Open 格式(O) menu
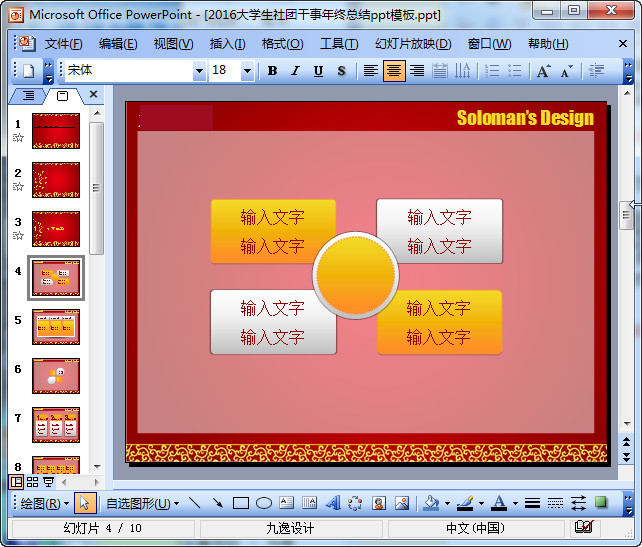642x547 pixels. [x=283, y=44]
